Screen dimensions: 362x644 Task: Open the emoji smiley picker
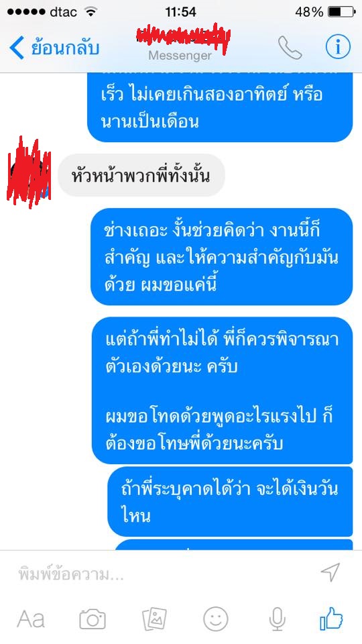[216, 619]
